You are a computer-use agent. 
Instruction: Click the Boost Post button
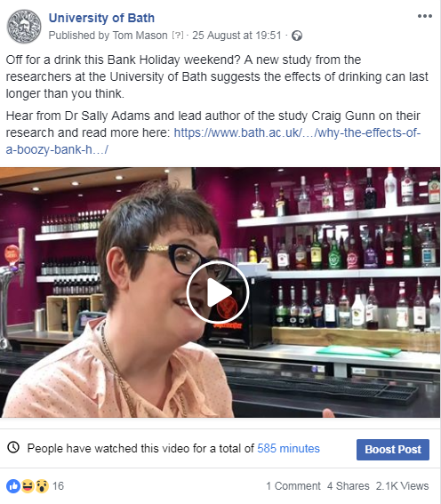(x=393, y=450)
